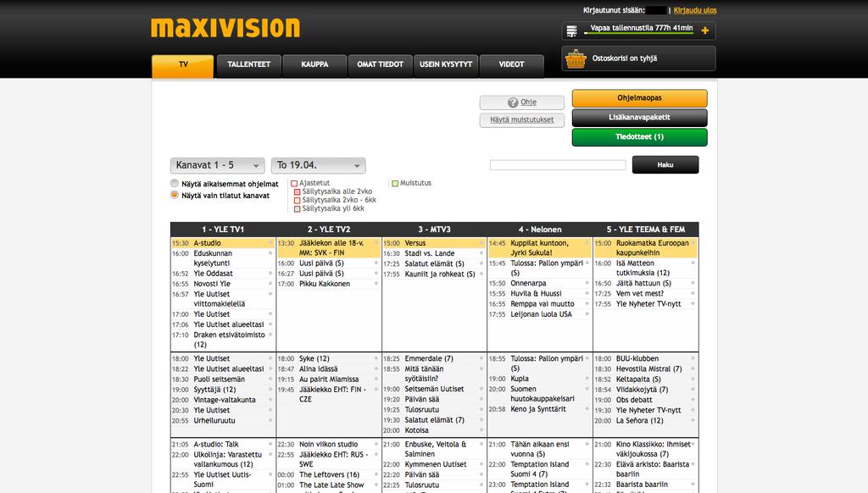Click the maxivision logo
The width and height of the screenshot is (868, 493).
tap(225, 28)
